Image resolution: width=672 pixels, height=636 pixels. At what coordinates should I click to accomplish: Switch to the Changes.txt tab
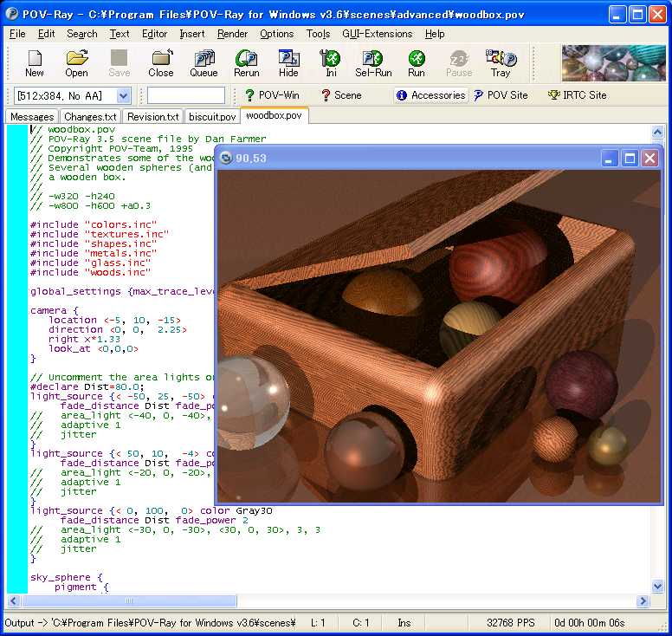click(90, 117)
